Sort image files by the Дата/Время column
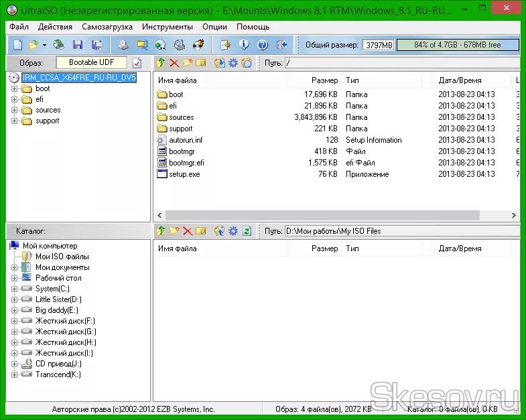Viewport: 526px width, 420px height. [472, 80]
